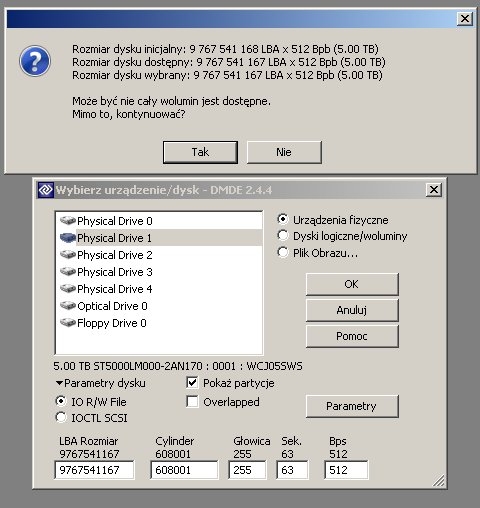Click the Physical Drive 0 disk icon
The width and height of the screenshot is (480, 508).
[68, 220]
